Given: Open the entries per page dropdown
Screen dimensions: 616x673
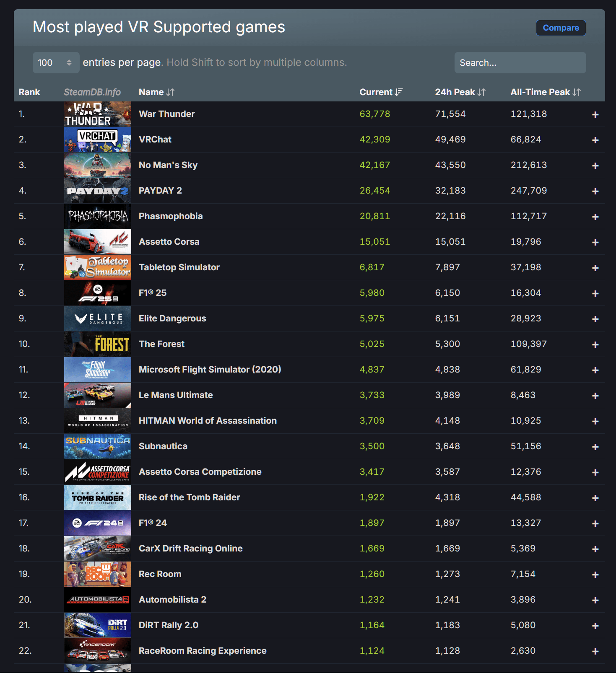Looking at the screenshot, I should click(56, 62).
